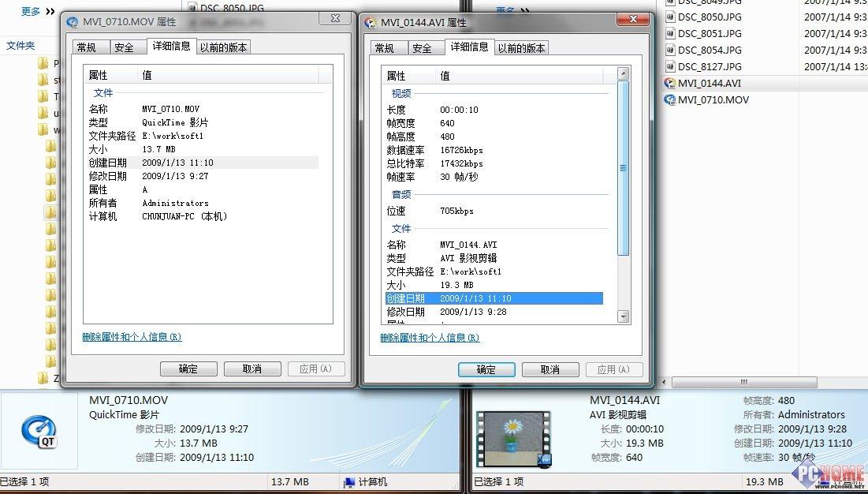
Task: Click 类型 AVI 影视剪辑 row in AVI dialog
Action: click(494, 258)
